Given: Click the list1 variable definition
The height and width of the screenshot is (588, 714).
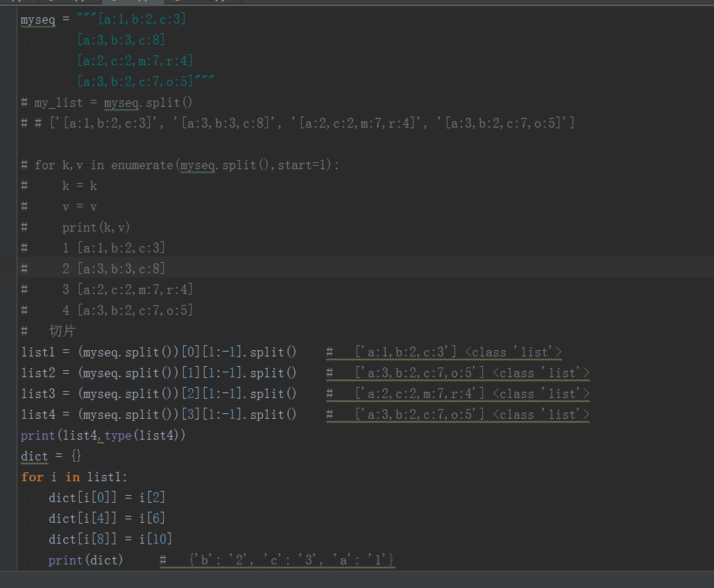Looking at the screenshot, I should pyautogui.click(x=37, y=352).
